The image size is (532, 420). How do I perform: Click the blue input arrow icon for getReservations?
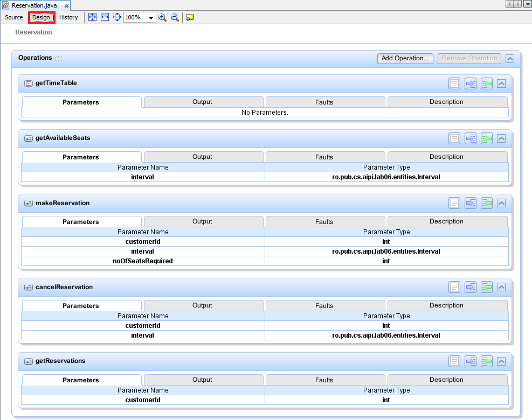(x=471, y=361)
